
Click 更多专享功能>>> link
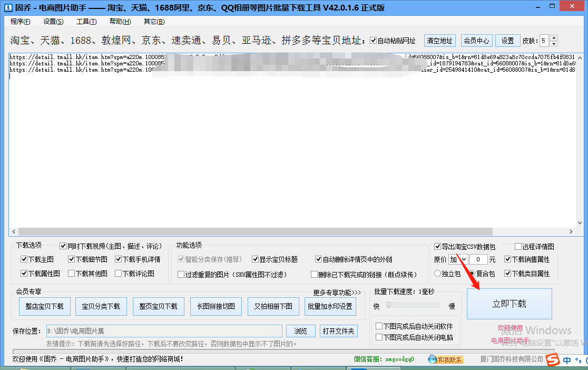[337, 293]
